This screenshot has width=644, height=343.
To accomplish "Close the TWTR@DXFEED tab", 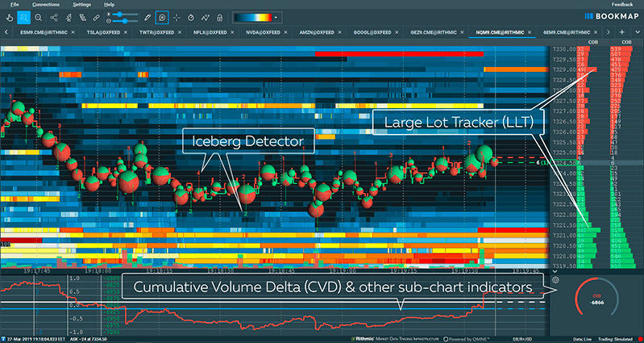I will [x=180, y=31].
